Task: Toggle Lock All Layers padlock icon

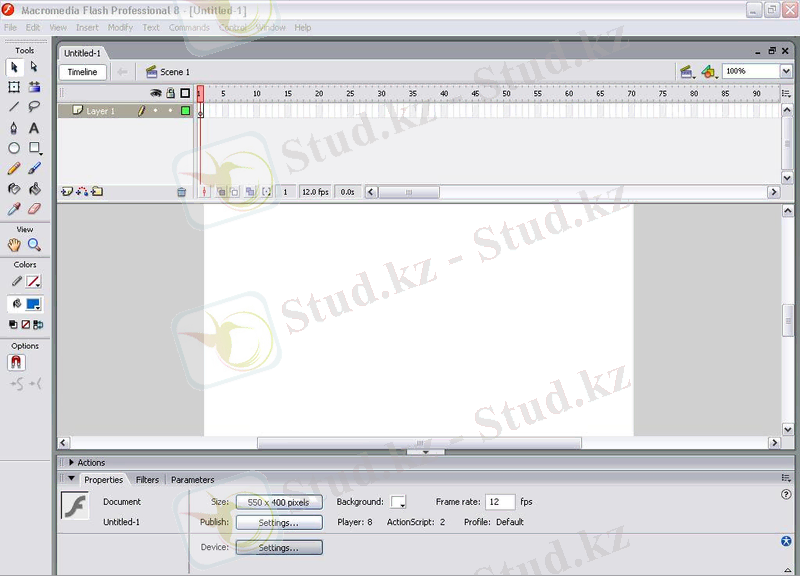Action: [x=170, y=93]
